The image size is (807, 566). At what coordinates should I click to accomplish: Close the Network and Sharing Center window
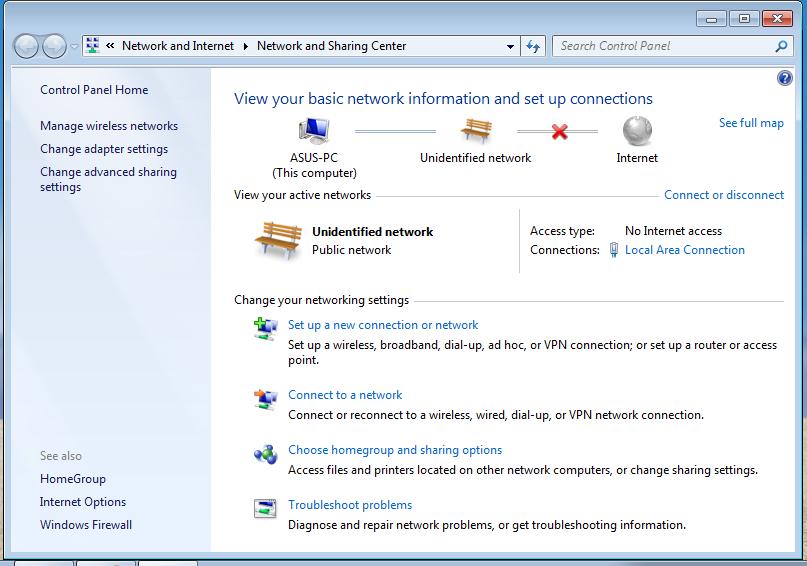coord(777,19)
